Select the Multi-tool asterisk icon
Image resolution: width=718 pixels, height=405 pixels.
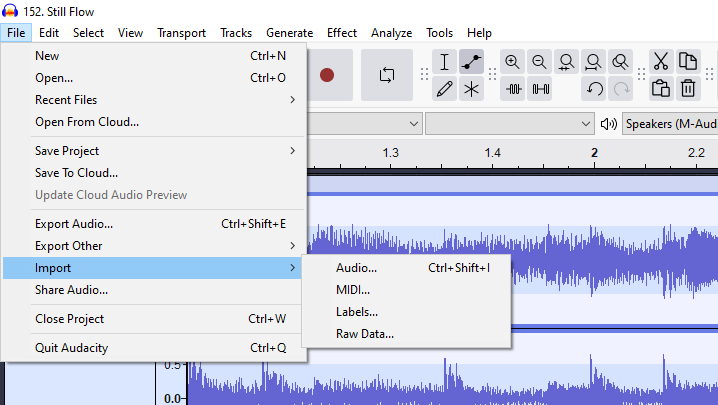(471, 89)
